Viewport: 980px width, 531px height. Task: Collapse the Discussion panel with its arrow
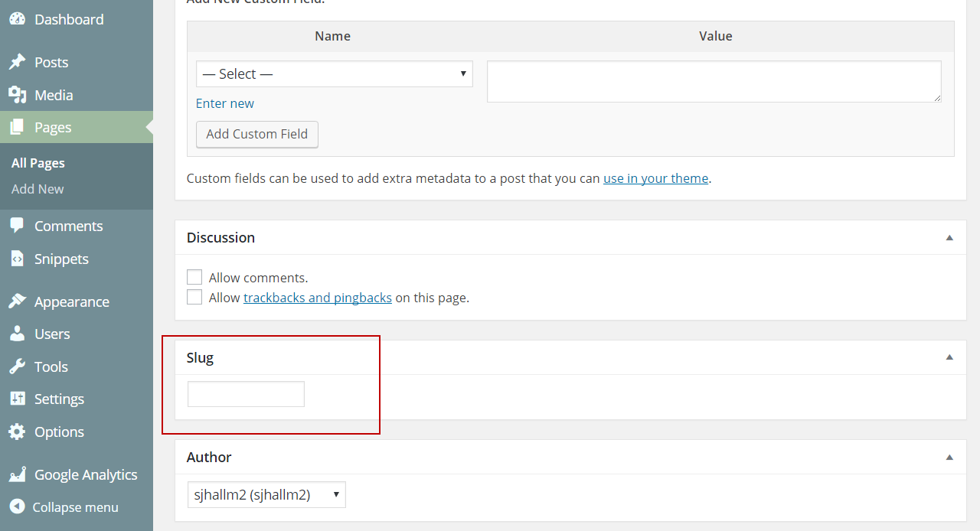[x=949, y=238]
